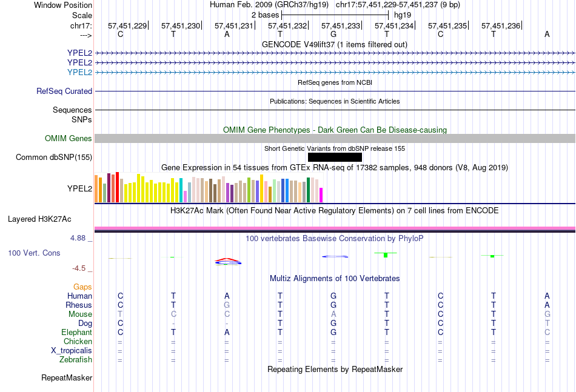Screen dimensions: 576x392
Task: Click the chr17: ruler label
Action: click(81, 25)
